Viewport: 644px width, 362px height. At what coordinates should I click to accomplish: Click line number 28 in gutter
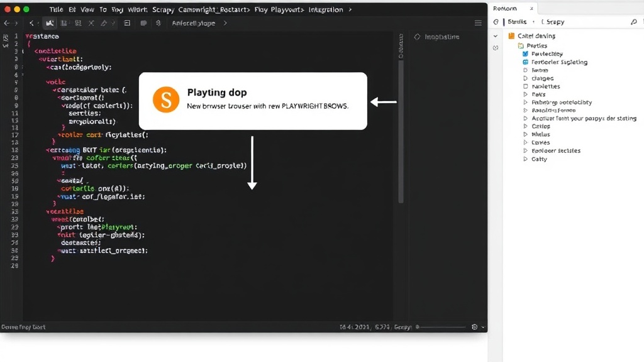[x=15, y=266]
